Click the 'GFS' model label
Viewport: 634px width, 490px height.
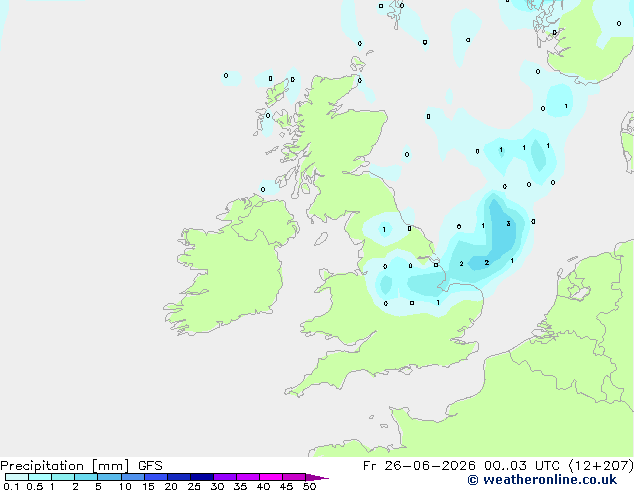click(150, 466)
